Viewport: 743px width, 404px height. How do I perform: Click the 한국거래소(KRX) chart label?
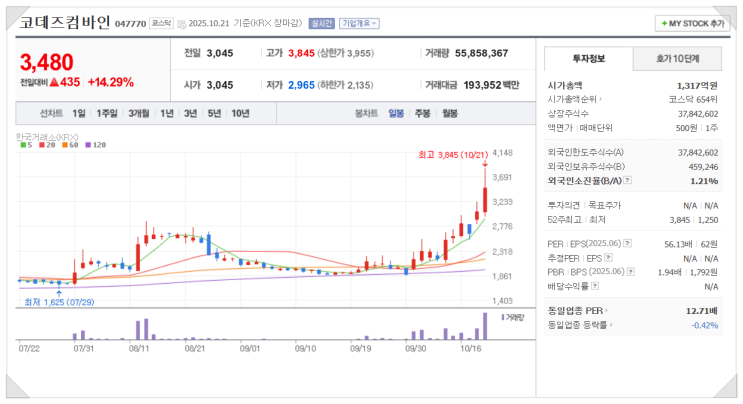47,137
